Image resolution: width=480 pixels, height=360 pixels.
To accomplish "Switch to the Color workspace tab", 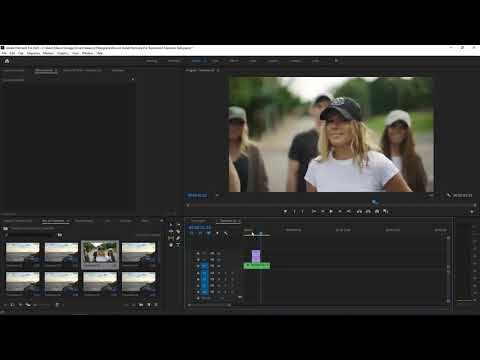I will pos(215,61).
